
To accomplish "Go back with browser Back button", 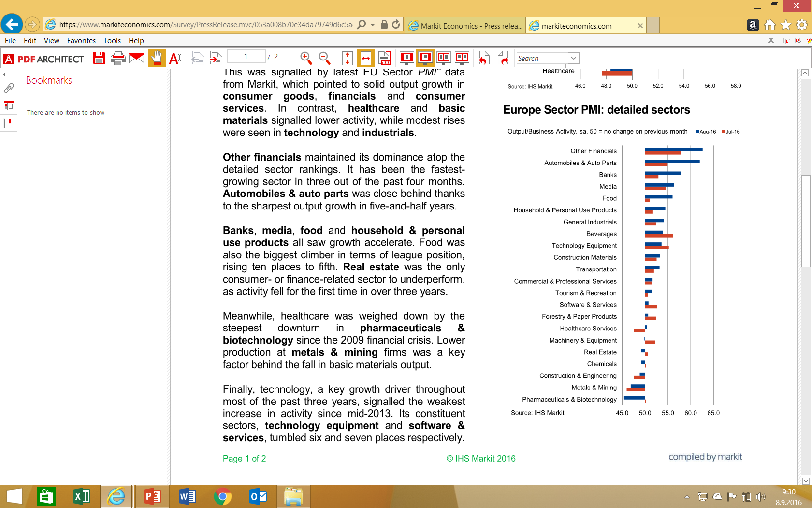I will pos(12,24).
